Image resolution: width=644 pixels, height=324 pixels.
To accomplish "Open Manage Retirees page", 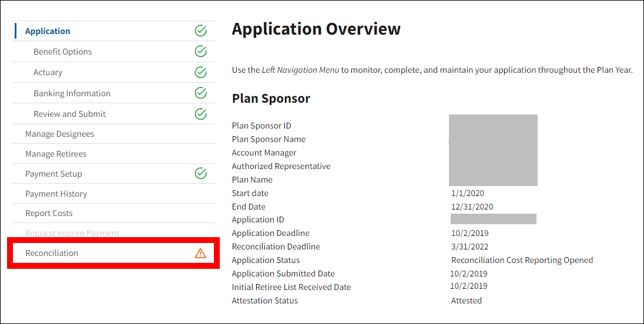I will 56,154.
